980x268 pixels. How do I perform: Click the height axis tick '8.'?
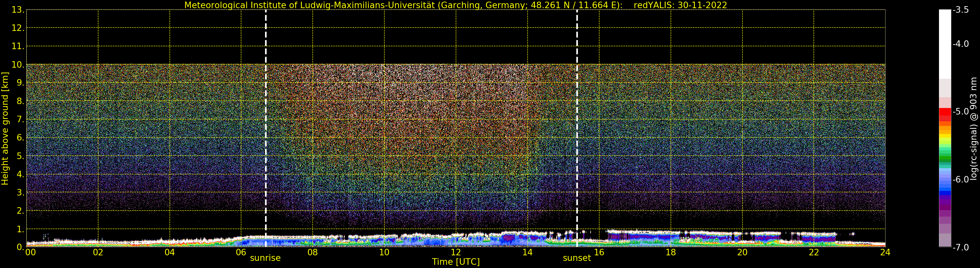pyautogui.click(x=21, y=101)
